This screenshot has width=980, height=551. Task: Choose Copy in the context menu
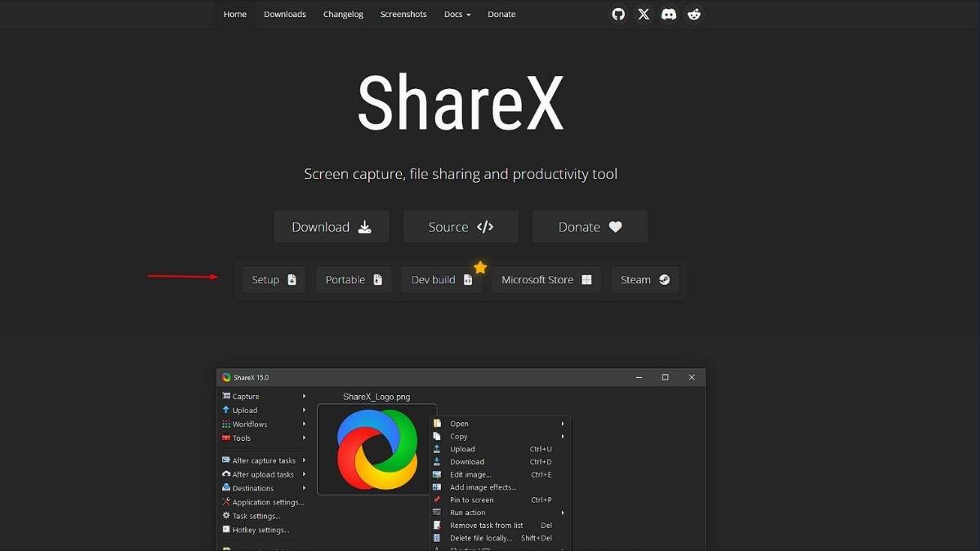pos(500,437)
